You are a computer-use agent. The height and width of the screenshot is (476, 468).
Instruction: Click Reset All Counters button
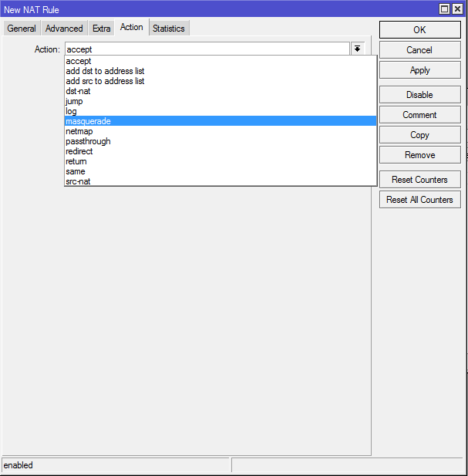click(419, 200)
